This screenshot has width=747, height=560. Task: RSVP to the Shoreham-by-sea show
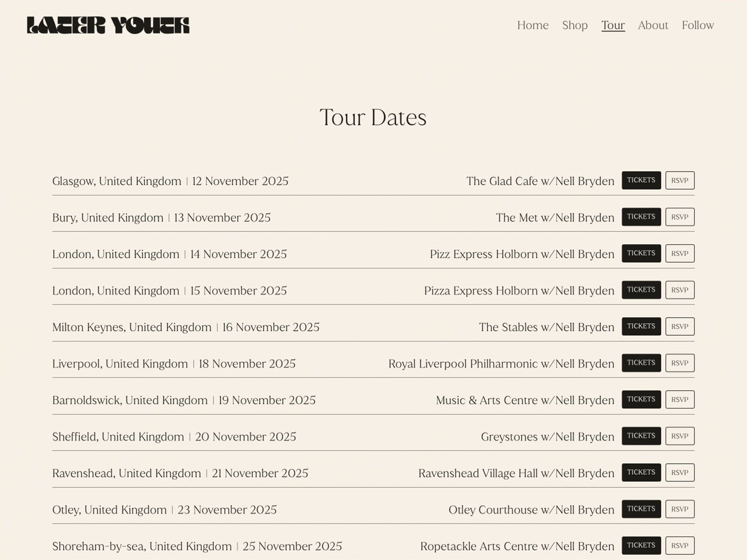(x=680, y=545)
